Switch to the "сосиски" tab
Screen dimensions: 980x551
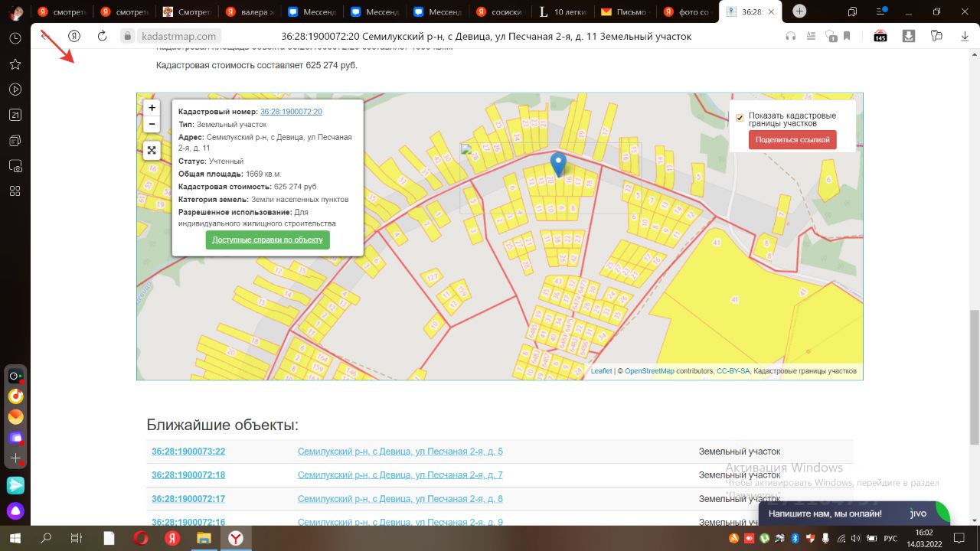pos(500,11)
